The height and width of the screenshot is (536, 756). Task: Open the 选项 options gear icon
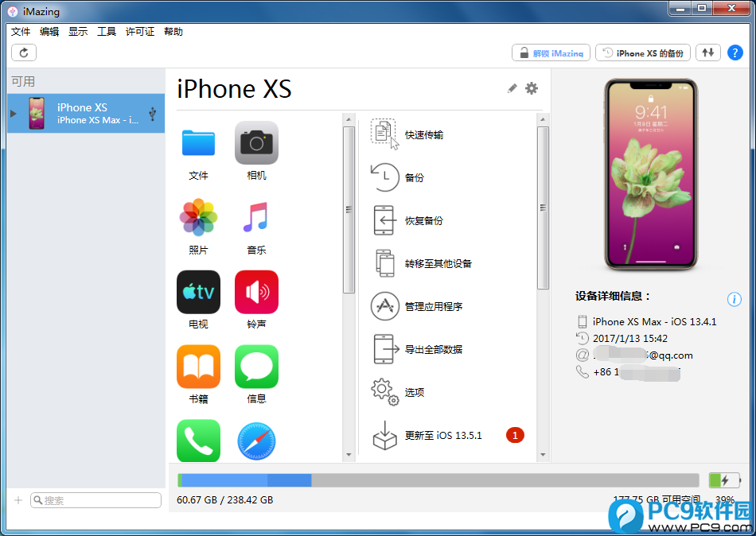(384, 392)
